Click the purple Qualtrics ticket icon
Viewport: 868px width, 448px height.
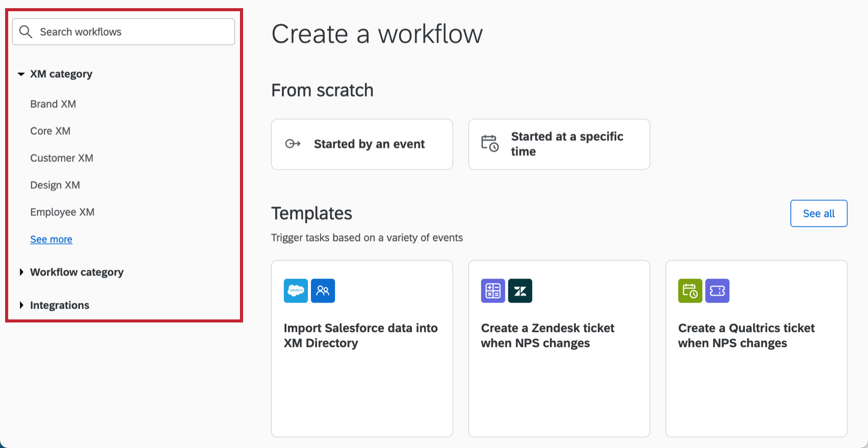(x=717, y=291)
